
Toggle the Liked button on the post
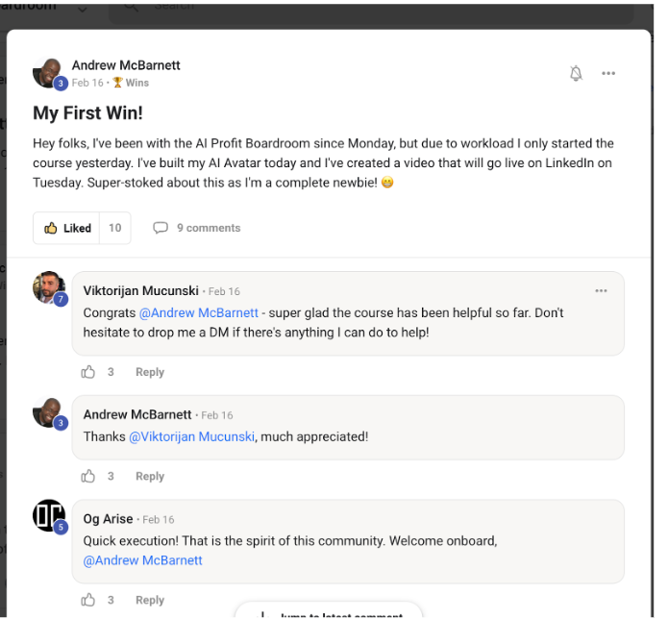coord(67,228)
